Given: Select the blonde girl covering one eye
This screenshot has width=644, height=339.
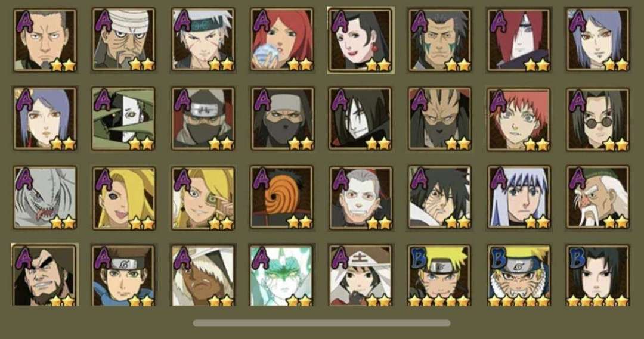Looking at the screenshot, I should point(123,197).
